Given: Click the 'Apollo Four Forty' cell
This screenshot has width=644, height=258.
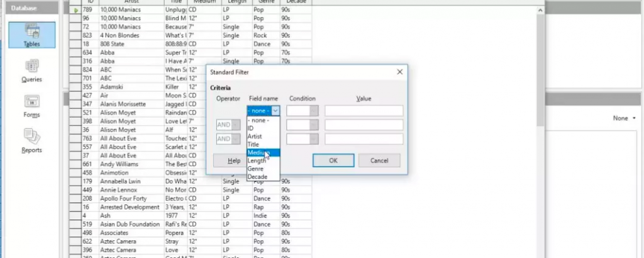Looking at the screenshot, I should tap(131, 198).
